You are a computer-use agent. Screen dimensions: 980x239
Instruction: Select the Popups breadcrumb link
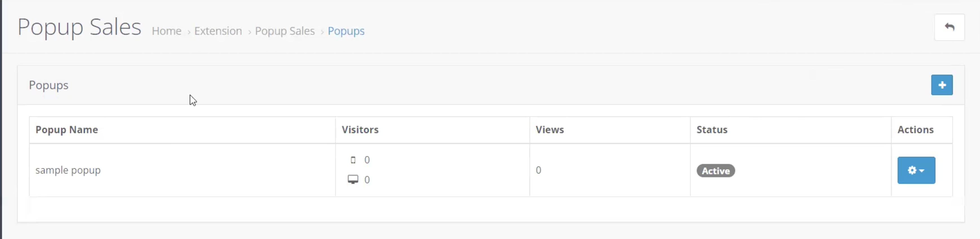tap(346, 31)
